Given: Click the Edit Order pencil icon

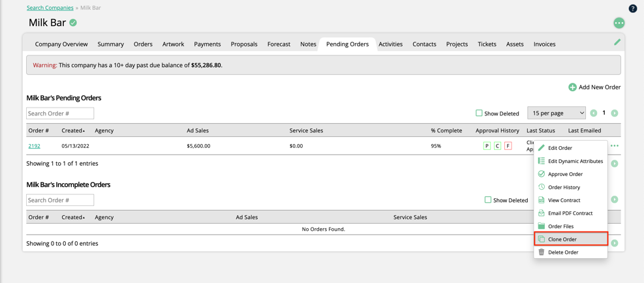Looking at the screenshot, I should pyautogui.click(x=542, y=148).
